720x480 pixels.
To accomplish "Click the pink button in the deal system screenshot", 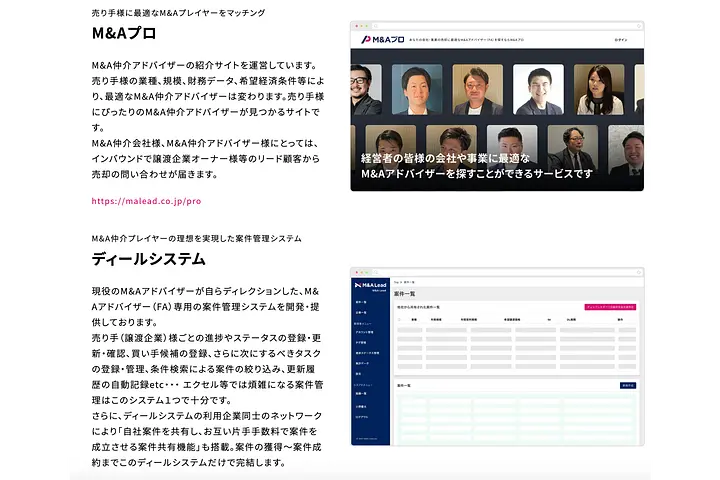I will click(610, 307).
